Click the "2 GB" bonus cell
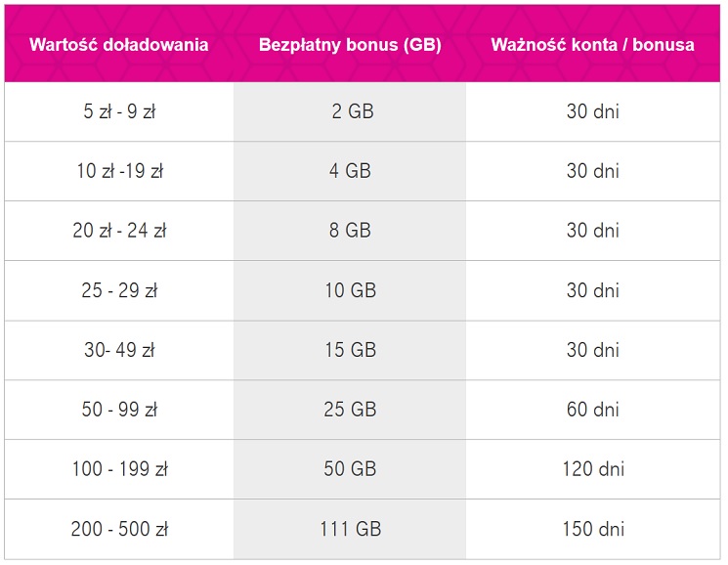This screenshot has height=565, width=728. [350, 111]
